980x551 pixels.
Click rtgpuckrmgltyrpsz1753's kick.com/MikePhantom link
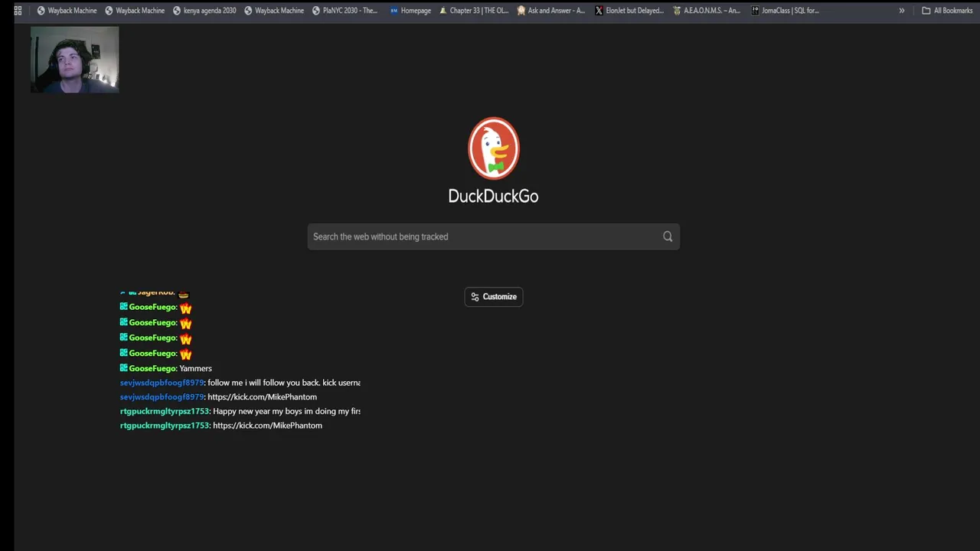point(267,425)
